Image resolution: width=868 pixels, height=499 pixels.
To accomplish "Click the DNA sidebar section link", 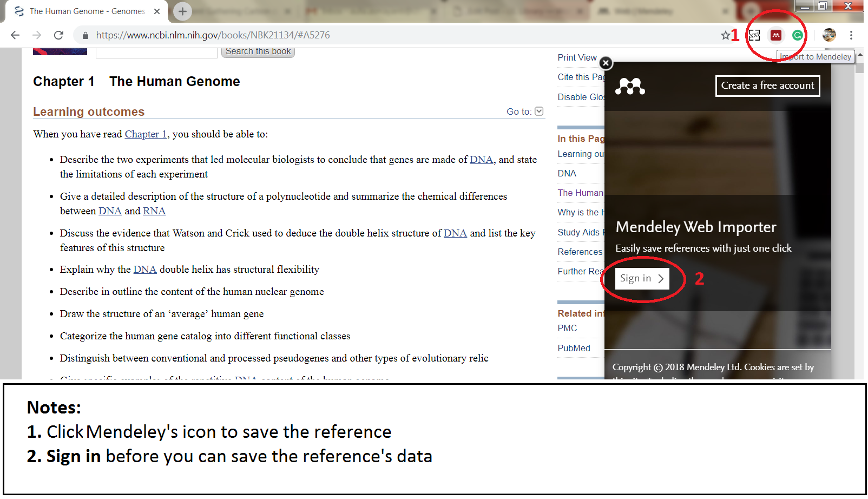I will point(567,173).
